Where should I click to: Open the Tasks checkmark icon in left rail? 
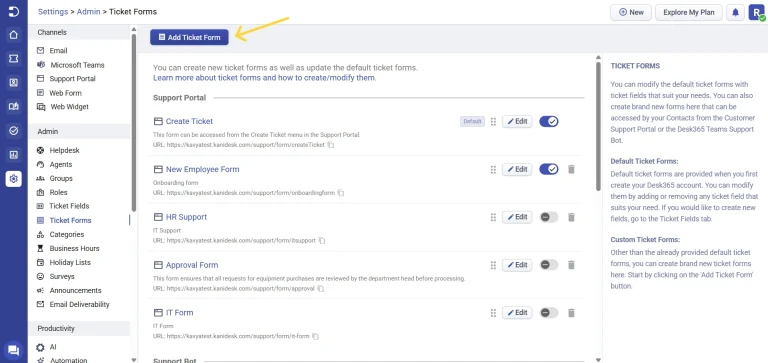(14, 131)
